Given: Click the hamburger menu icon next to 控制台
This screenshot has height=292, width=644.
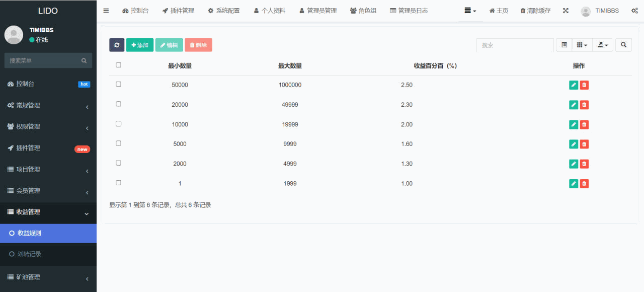Looking at the screenshot, I should [106, 10].
